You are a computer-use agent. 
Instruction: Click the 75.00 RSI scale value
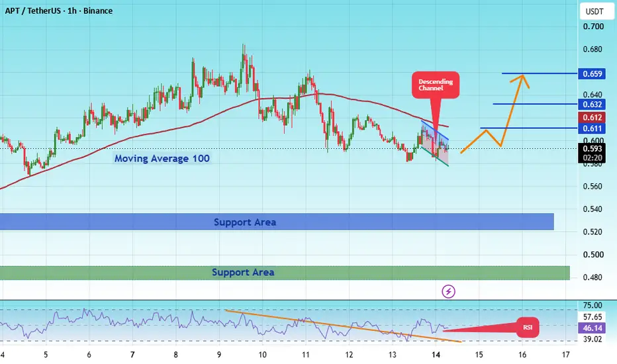click(x=593, y=305)
